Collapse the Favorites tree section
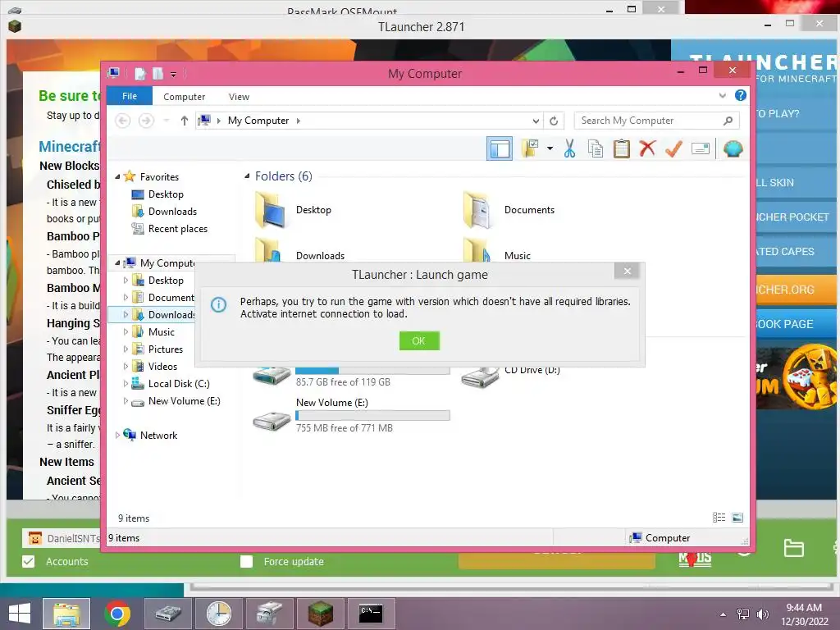Image resolution: width=840 pixels, height=630 pixels. 117,176
